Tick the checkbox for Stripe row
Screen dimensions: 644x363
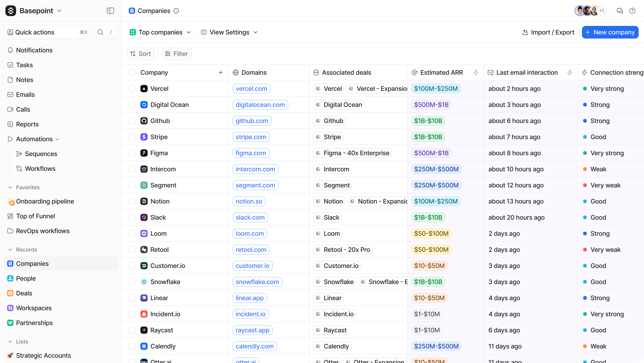coord(132,137)
